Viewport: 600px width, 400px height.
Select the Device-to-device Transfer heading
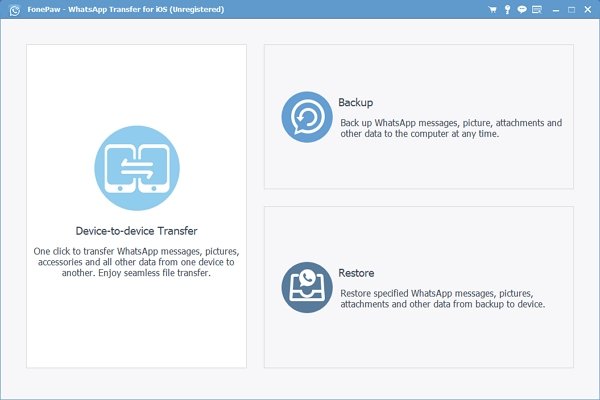[x=136, y=230]
